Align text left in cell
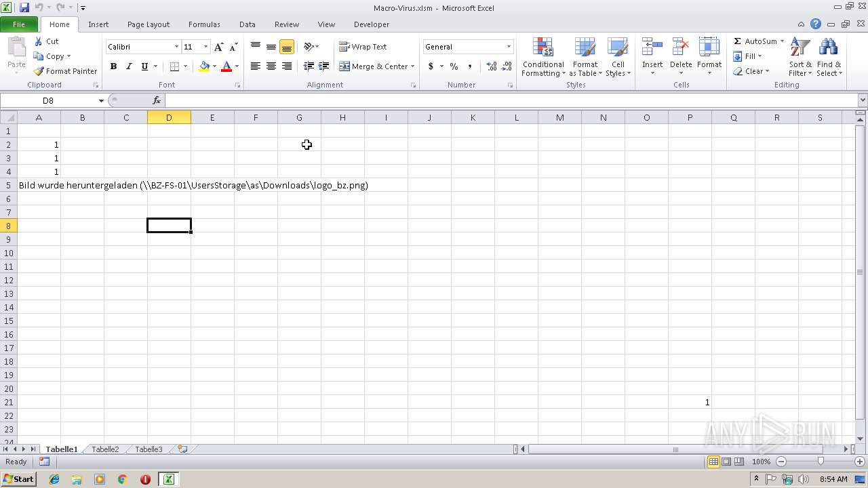 click(x=256, y=66)
